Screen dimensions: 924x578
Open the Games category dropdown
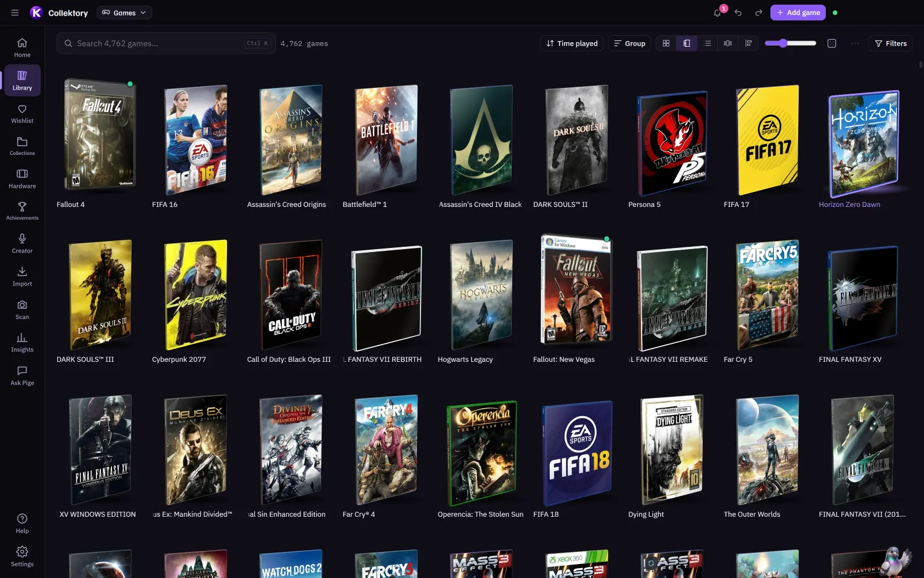[x=124, y=13]
